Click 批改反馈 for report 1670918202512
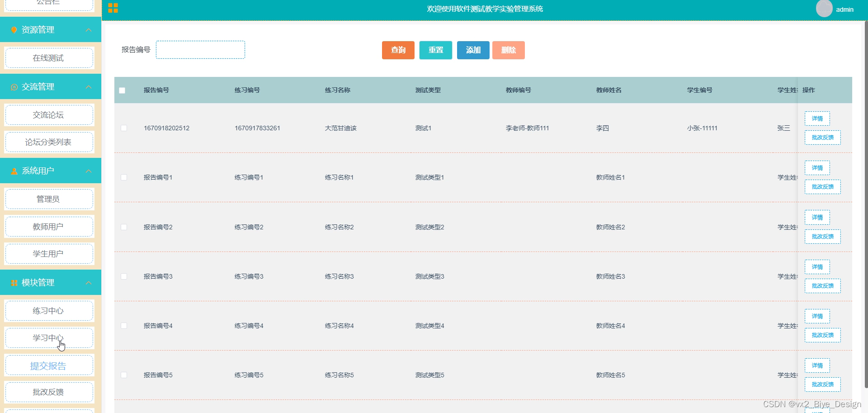 coord(823,138)
